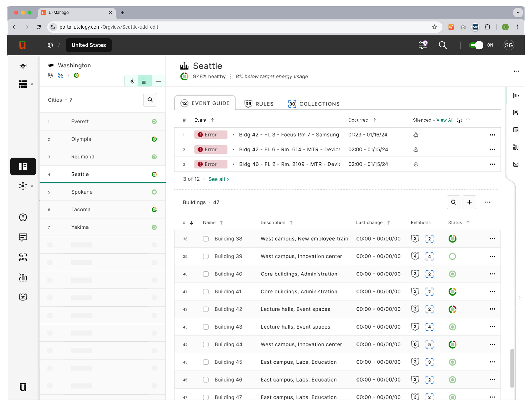The height and width of the screenshot is (406, 532).
Task: Click the Buildings search button
Action: (x=453, y=202)
